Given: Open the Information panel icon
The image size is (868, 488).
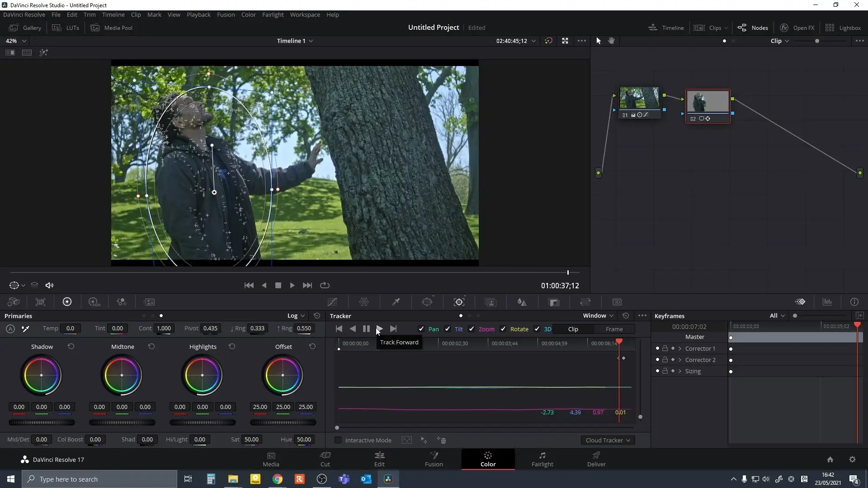Looking at the screenshot, I should [x=854, y=302].
